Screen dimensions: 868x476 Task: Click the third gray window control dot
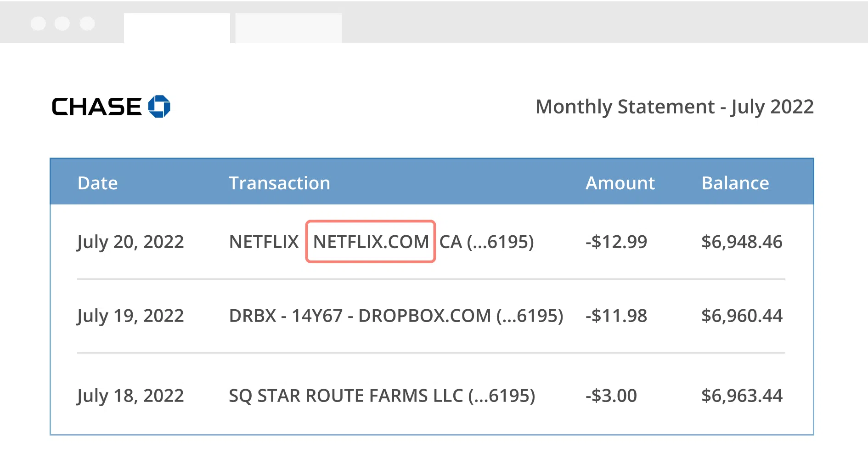[87, 23]
